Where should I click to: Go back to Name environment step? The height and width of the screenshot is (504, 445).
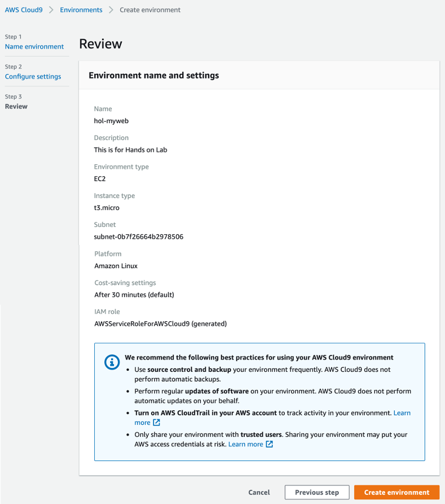click(34, 47)
